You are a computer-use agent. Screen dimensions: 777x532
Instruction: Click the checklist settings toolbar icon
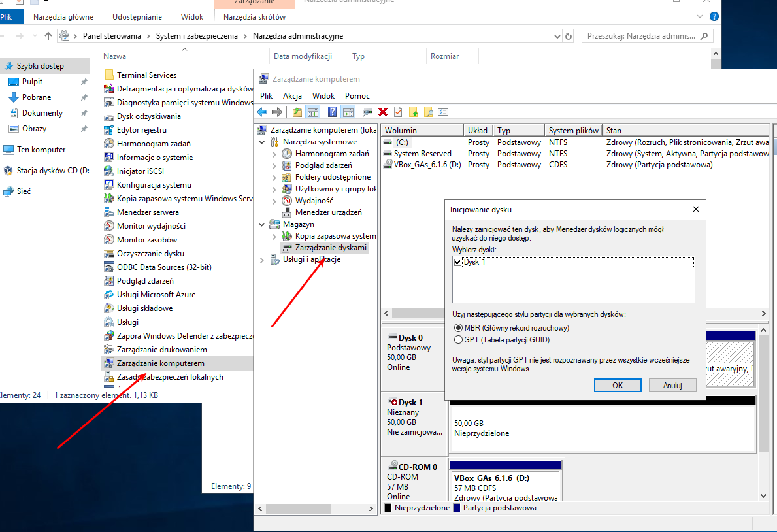(x=444, y=112)
